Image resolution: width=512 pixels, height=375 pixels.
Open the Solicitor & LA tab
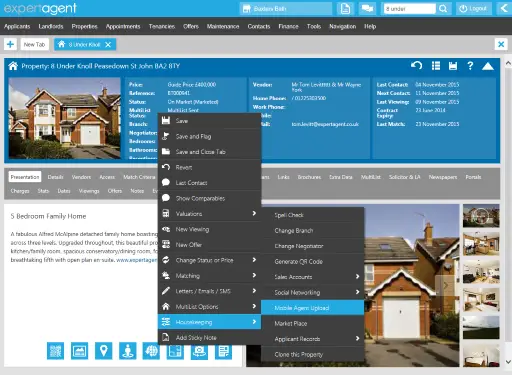[404, 177]
